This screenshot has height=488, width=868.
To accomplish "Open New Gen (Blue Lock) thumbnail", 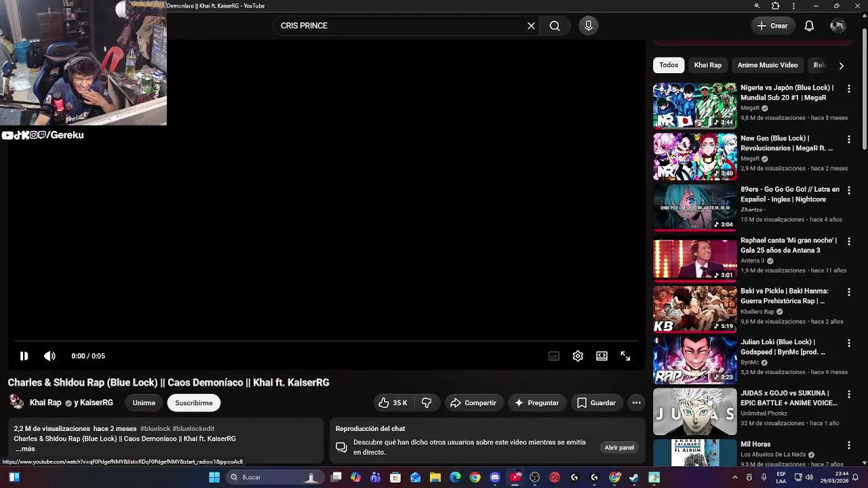I will [x=694, y=157].
